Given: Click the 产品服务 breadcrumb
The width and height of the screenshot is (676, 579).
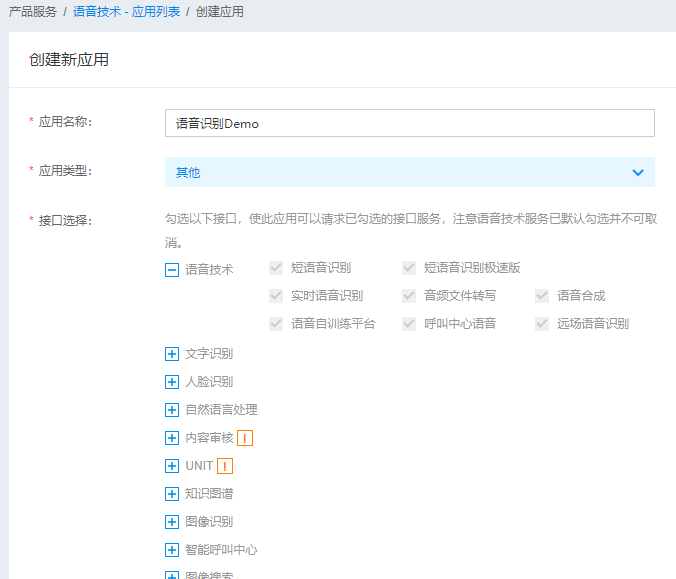Looking at the screenshot, I should point(33,12).
